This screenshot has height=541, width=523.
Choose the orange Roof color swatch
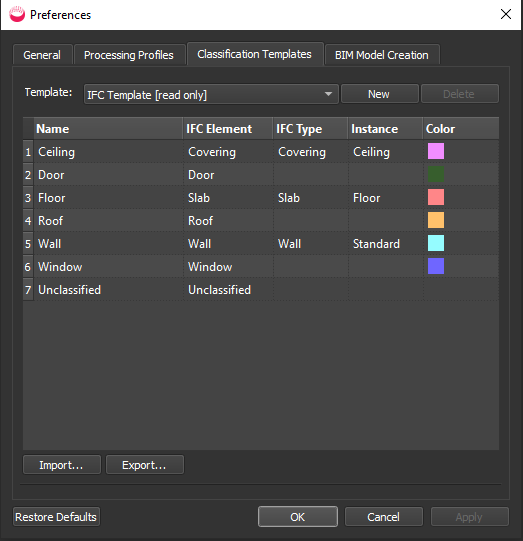pos(436,220)
